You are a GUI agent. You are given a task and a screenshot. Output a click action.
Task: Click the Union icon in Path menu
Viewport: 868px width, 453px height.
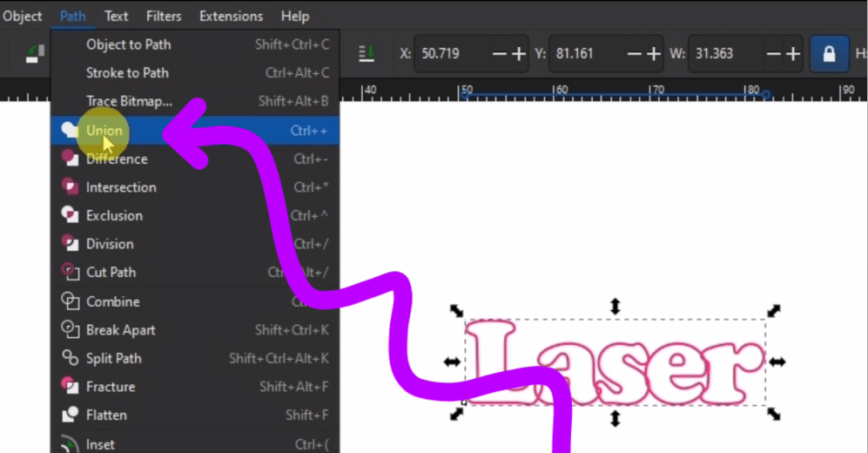[69, 131]
